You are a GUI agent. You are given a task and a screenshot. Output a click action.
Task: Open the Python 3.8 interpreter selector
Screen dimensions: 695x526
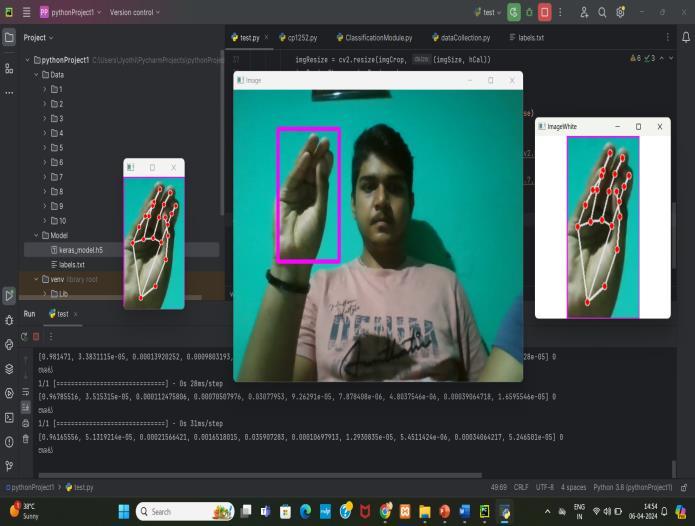(633, 487)
